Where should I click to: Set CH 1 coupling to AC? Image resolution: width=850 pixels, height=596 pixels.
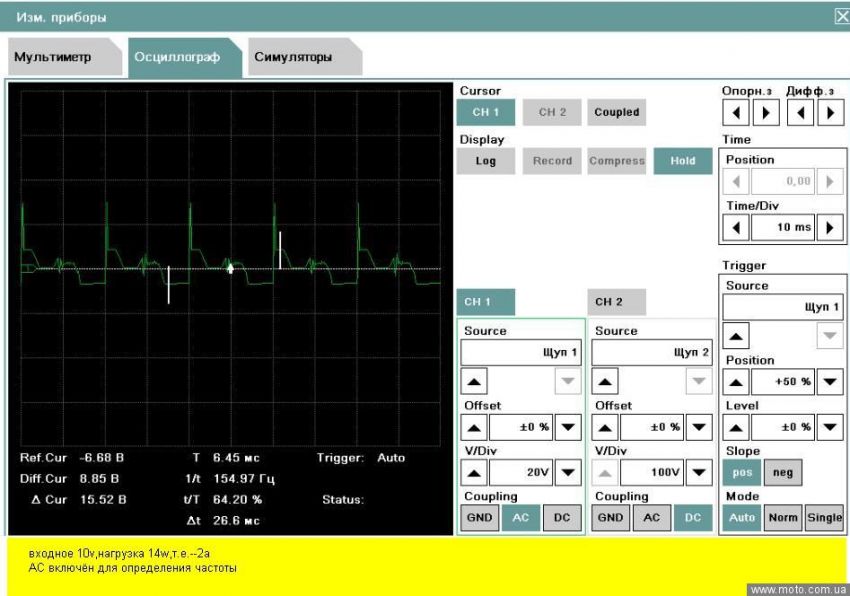point(520,518)
